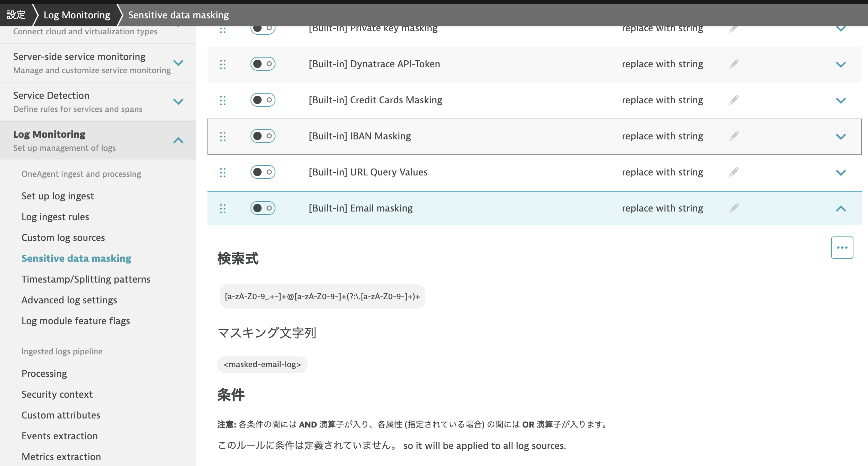Click drag handle for URL Query Values rule

[x=223, y=173]
